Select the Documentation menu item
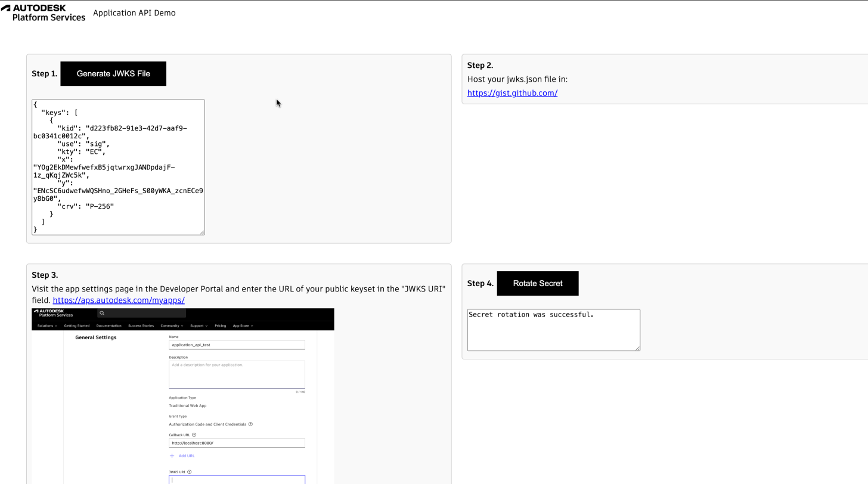Screen dimensions: 868x484 click(x=108, y=325)
